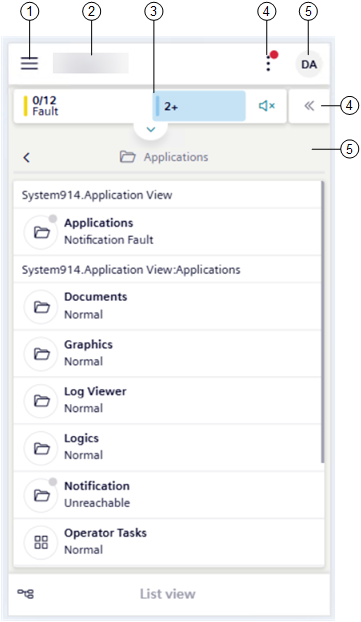Click System914.Application View:Applications path label

click(131, 270)
